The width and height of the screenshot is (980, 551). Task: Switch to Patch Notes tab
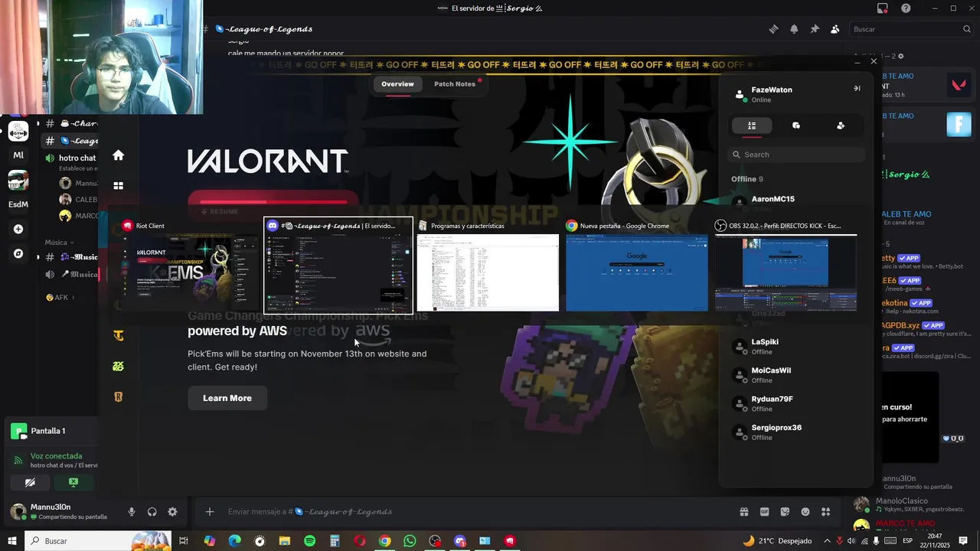pyautogui.click(x=455, y=84)
